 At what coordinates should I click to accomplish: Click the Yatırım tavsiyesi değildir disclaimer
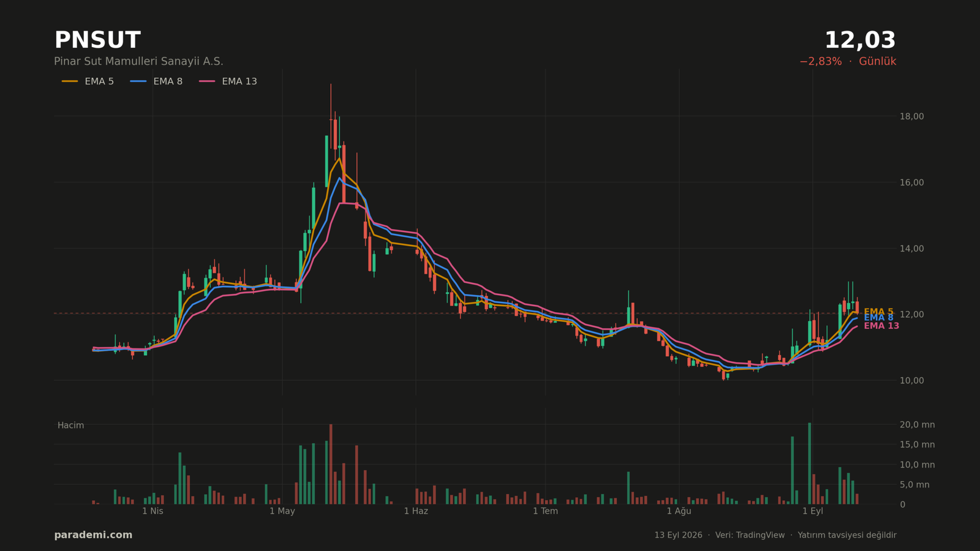coord(847,536)
